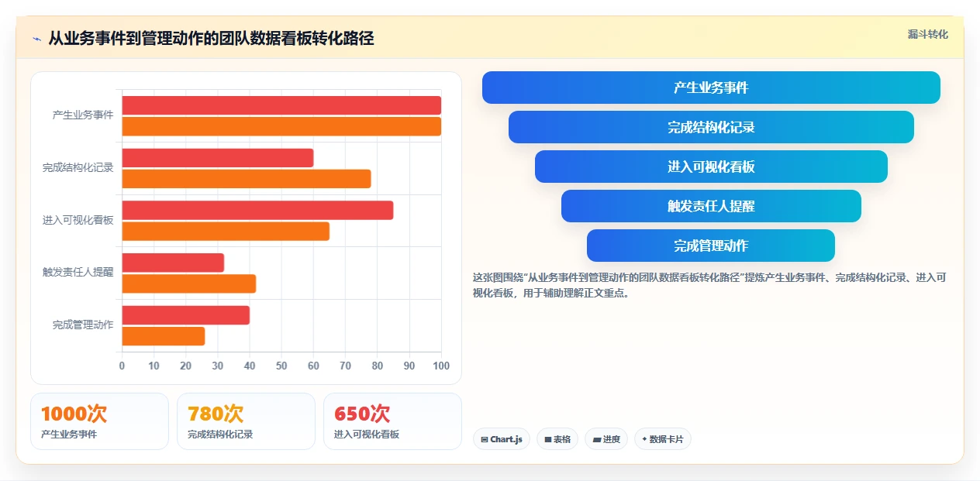Image resolution: width=980 pixels, height=481 pixels.
Task: Click the 漏斗转化 label in header
Action: coord(927,34)
